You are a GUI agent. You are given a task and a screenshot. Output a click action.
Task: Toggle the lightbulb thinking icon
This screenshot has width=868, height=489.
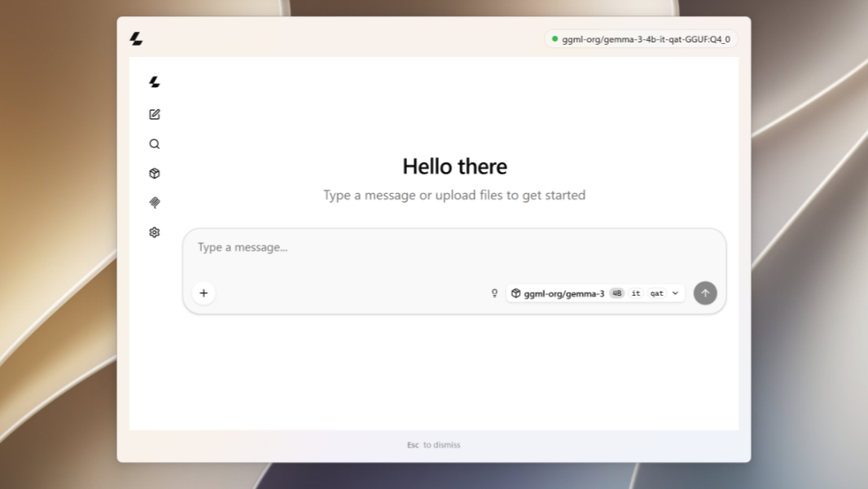(x=494, y=293)
